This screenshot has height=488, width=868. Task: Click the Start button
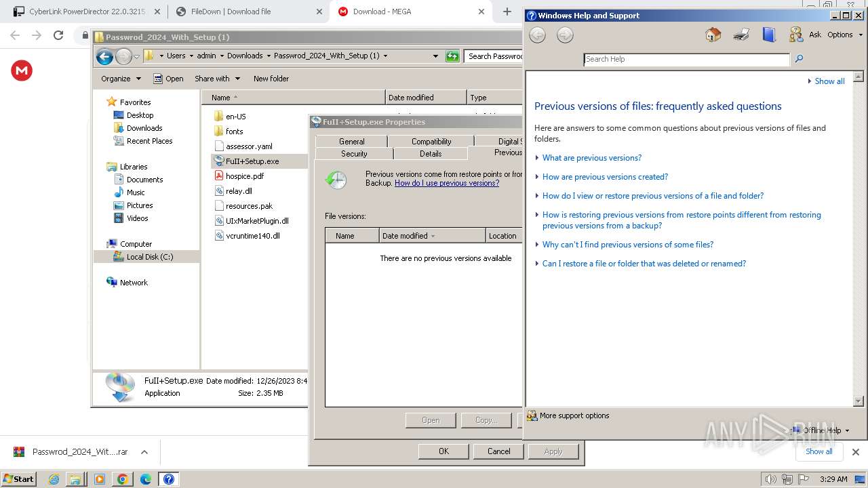coord(18,479)
